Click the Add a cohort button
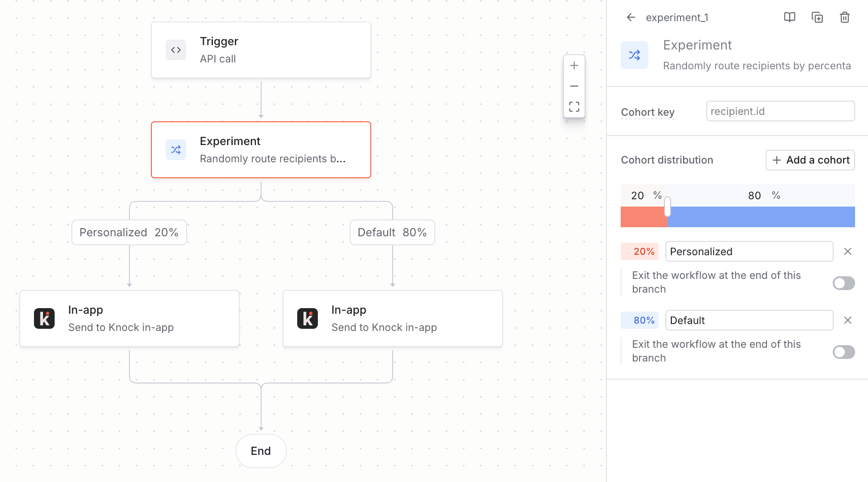 tap(810, 160)
